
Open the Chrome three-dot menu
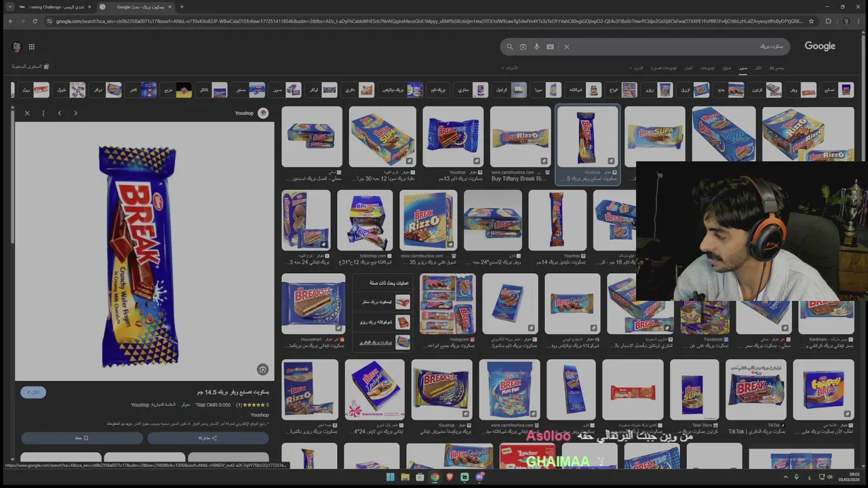[x=858, y=21]
